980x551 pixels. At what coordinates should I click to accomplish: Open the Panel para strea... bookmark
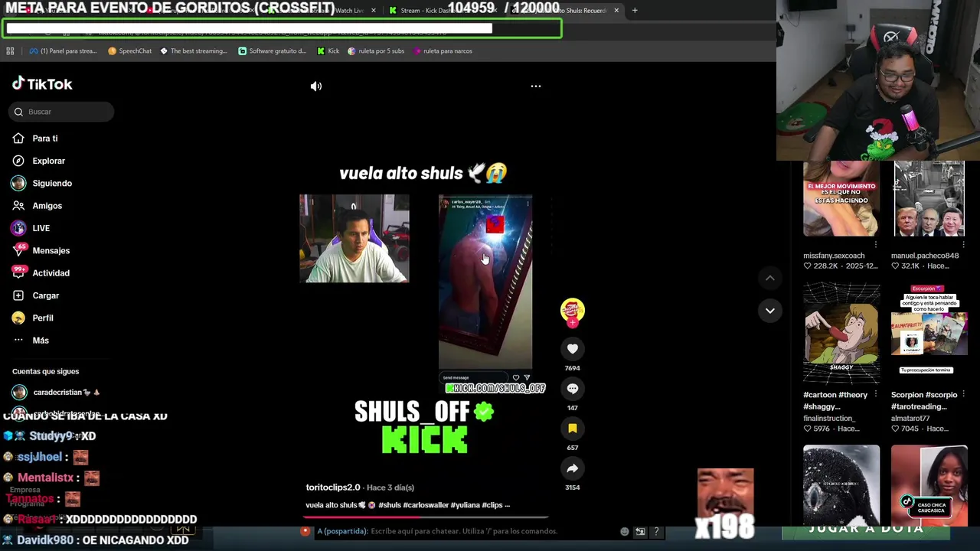pos(63,51)
